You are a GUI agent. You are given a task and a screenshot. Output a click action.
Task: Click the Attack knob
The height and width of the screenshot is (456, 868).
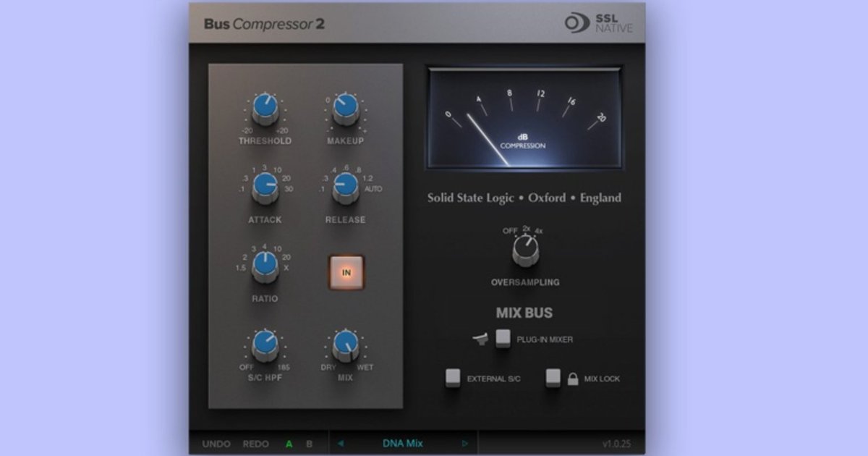[265, 189]
